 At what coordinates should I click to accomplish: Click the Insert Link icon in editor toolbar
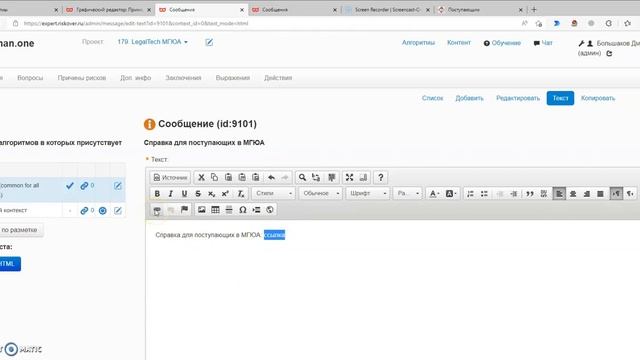pyautogui.click(x=157, y=210)
